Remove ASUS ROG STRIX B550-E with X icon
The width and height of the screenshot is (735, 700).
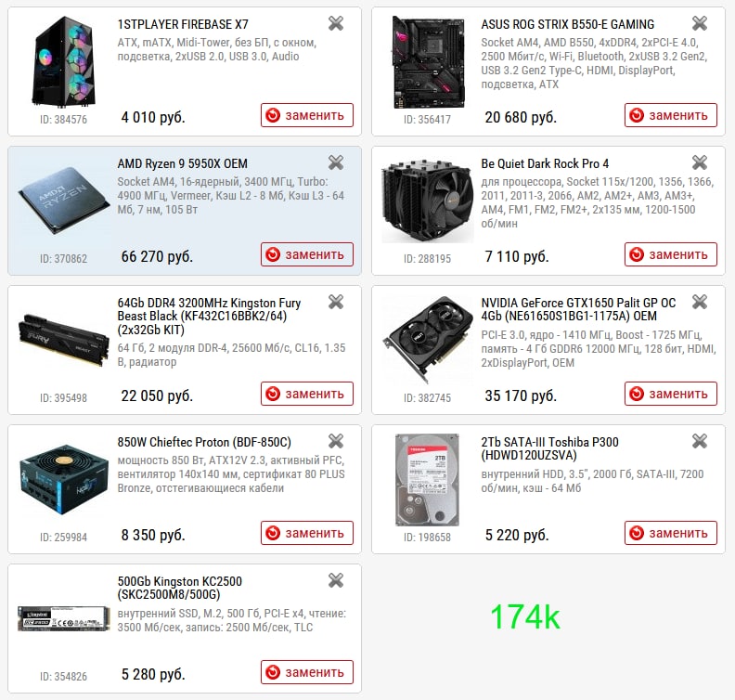700,23
